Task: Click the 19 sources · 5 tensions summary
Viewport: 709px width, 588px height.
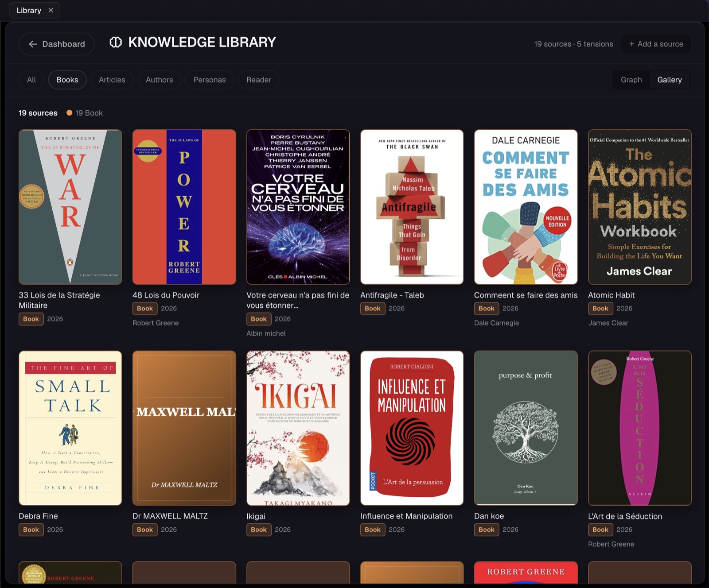Action: tap(573, 44)
